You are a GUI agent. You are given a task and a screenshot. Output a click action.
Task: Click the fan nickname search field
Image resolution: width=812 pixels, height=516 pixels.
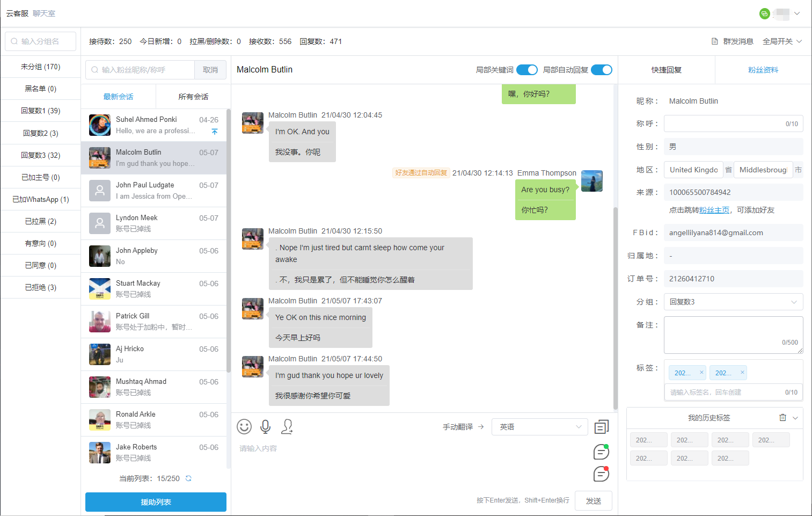coord(140,70)
